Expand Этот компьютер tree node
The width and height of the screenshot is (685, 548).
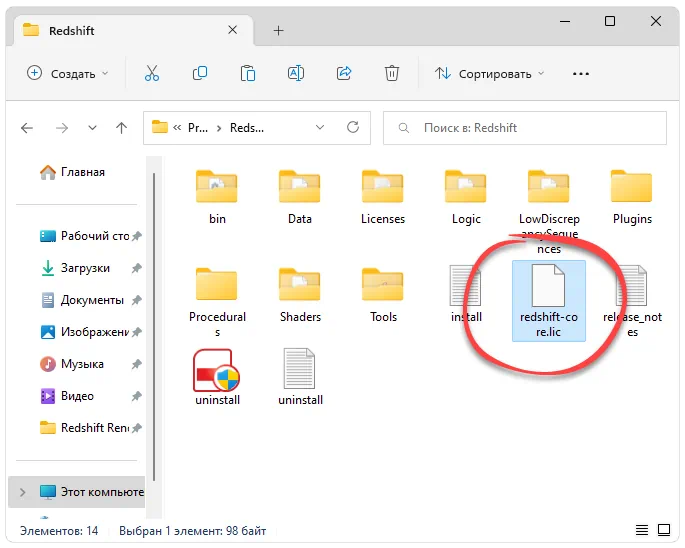point(23,492)
